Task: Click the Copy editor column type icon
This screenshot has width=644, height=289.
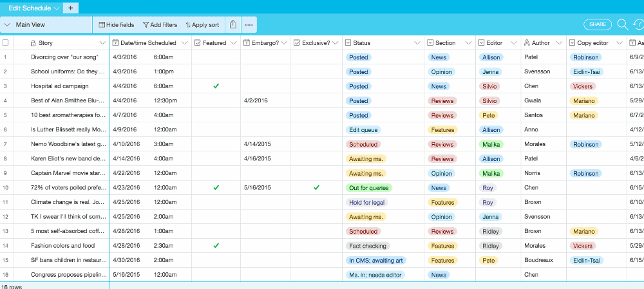Action: pos(573,42)
